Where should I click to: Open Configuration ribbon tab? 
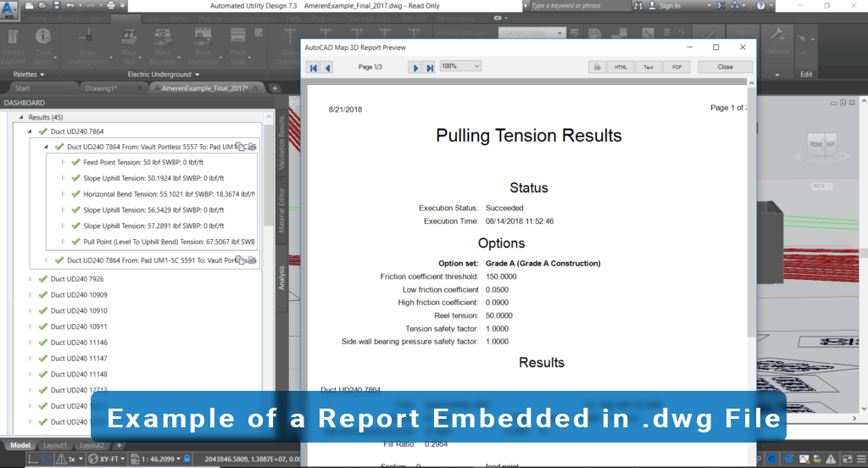(254, 19)
